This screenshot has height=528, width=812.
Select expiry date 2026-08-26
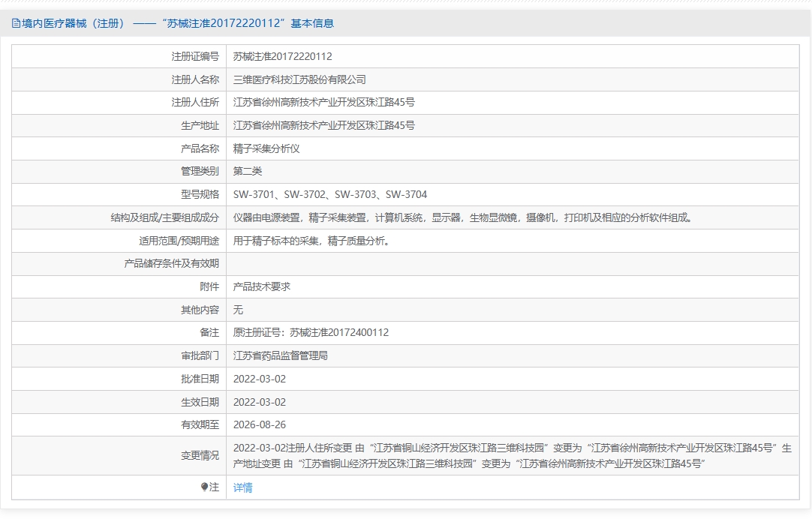(x=260, y=425)
